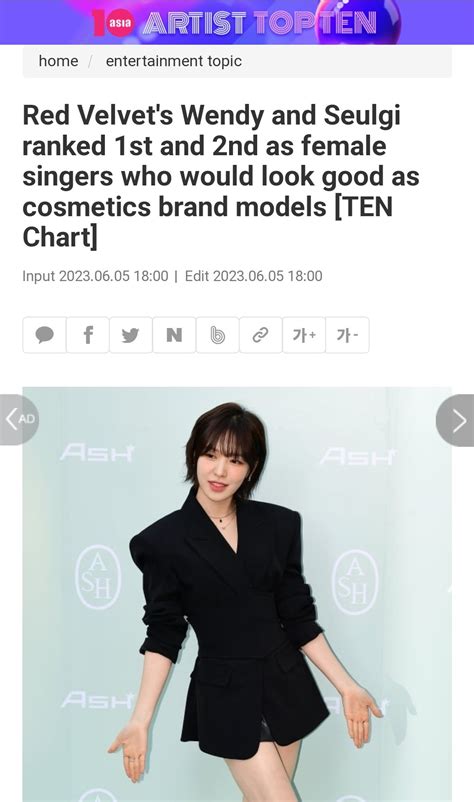Decrease font size with 가- button
The height and width of the screenshot is (802, 474).
click(347, 335)
